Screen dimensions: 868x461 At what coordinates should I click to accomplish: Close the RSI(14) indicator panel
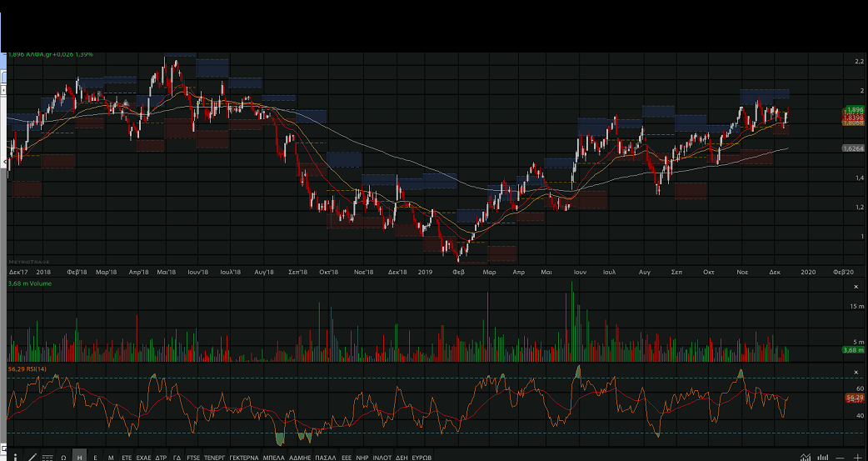856,368
